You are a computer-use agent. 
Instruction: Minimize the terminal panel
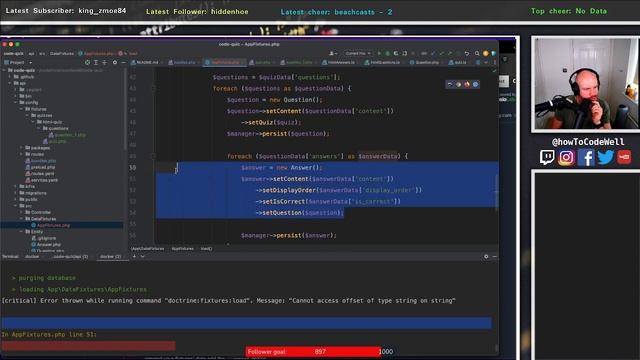click(x=494, y=256)
